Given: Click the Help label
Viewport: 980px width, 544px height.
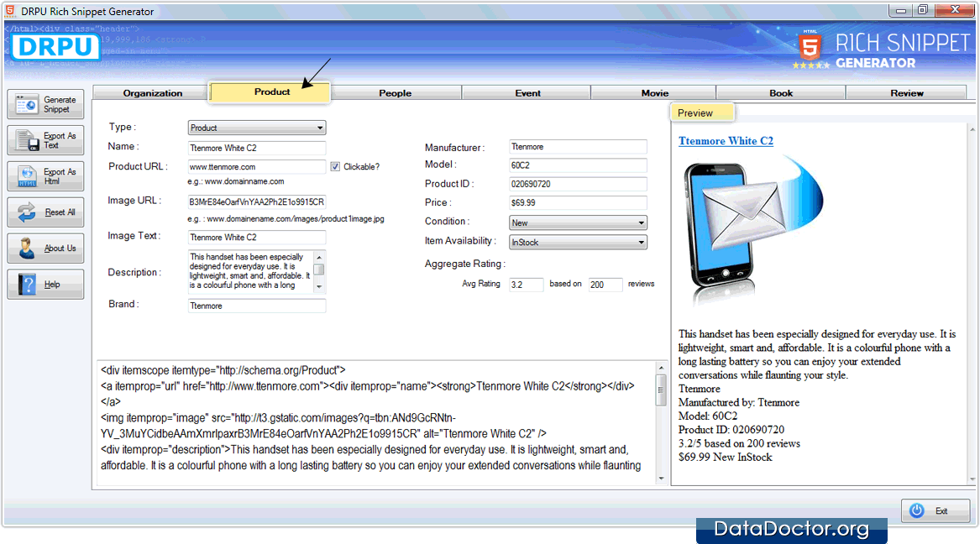Looking at the screenshot, I should 52,285.
